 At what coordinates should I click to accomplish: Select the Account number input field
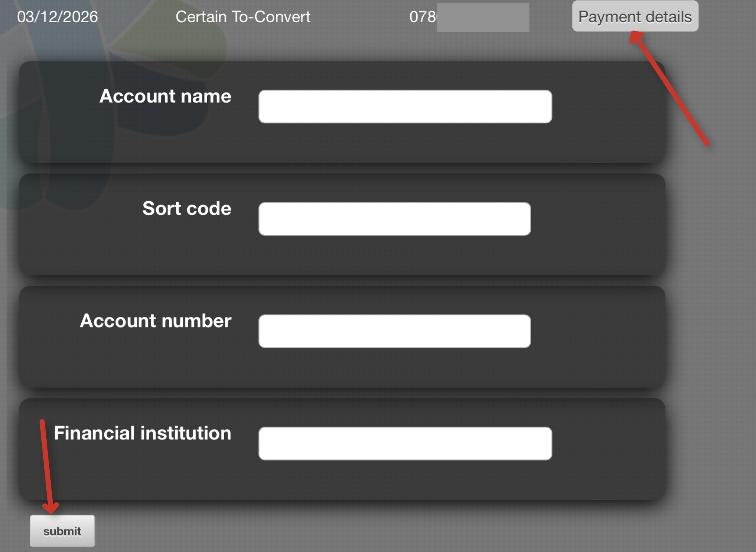coord(394,330)
